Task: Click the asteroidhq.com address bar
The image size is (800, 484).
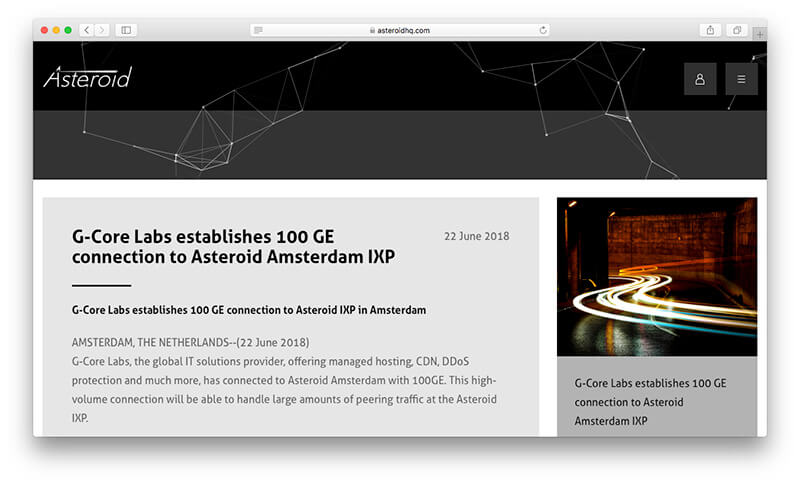Action: click(x=400, y=30)
